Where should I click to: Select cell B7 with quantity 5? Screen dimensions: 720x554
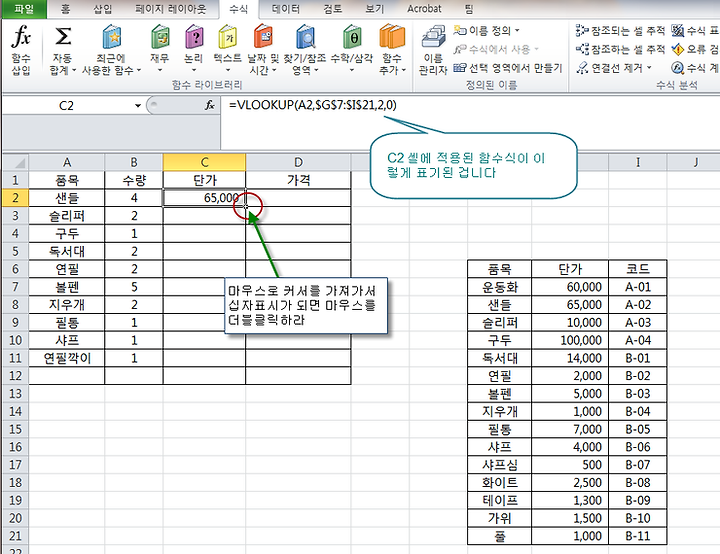pos(134,287)
